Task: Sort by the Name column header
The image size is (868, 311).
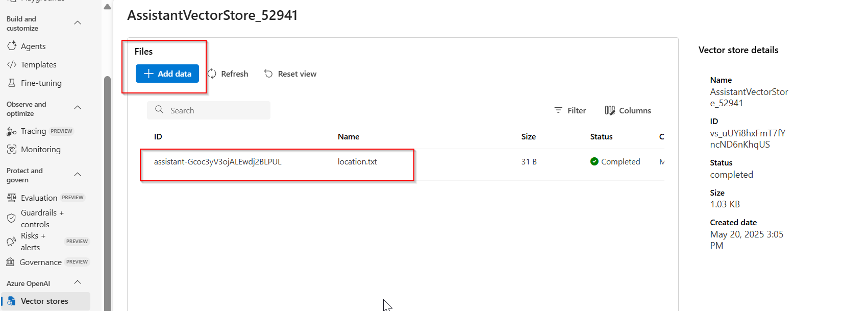Action: [x=349, y=136]
